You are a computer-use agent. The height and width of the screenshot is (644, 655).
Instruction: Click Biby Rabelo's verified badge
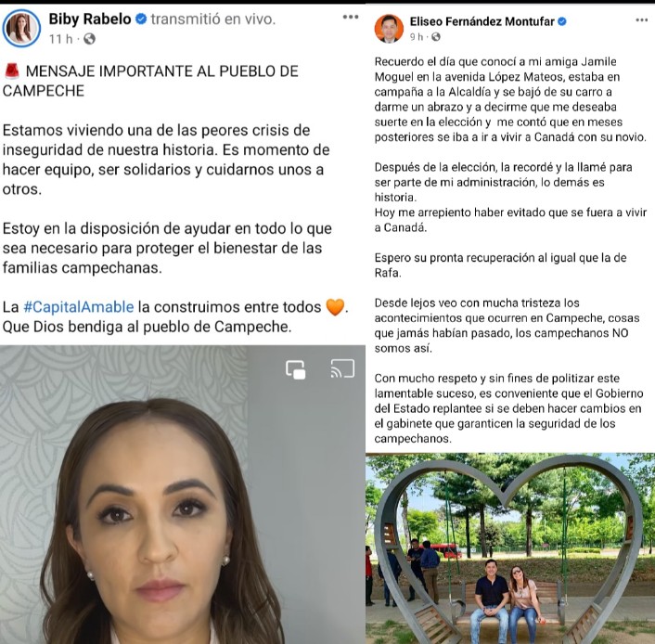[x=141, y=19]
